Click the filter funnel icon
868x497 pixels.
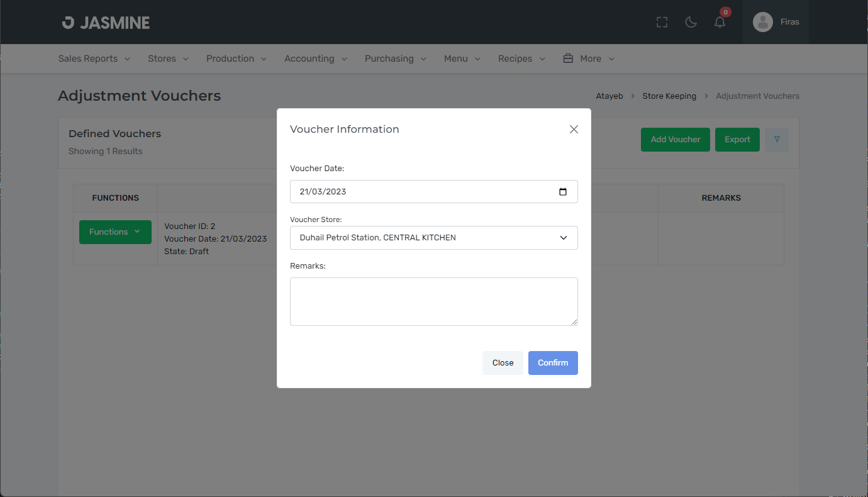777,140
